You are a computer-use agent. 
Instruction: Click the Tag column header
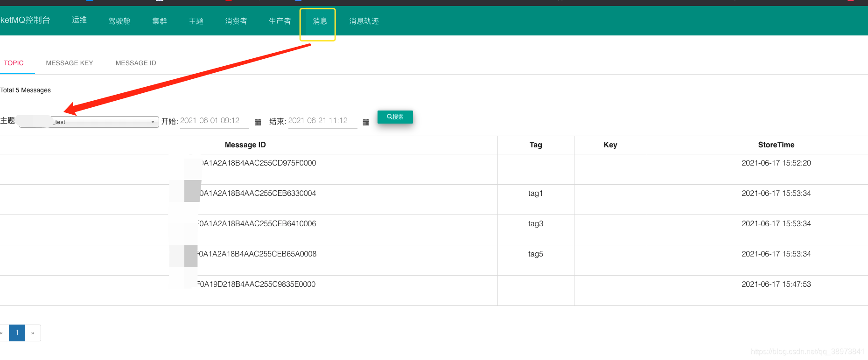click(536, 145)
